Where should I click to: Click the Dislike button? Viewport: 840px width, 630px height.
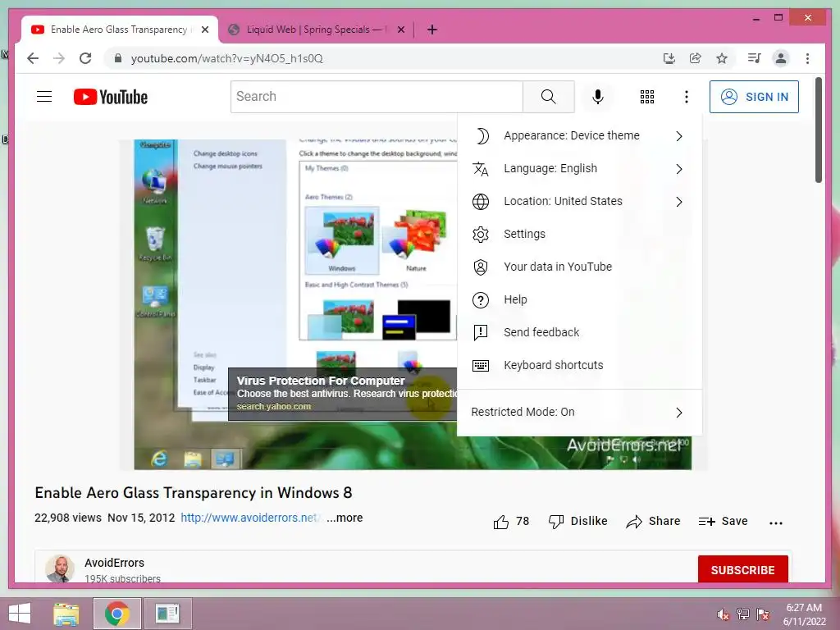pyautogui.click(x=577, y=521)
